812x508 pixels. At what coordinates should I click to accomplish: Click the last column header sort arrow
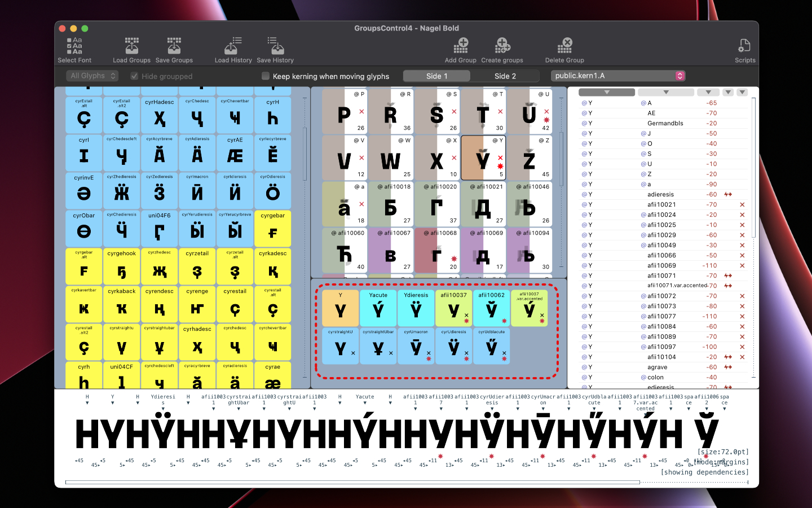click(743, 92)
